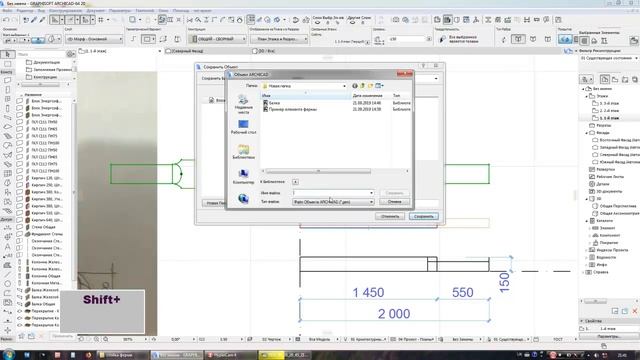Open the Документ menu

(96, 11)
